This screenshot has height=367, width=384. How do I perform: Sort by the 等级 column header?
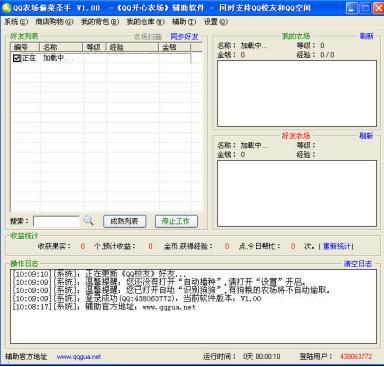point(94,47)
